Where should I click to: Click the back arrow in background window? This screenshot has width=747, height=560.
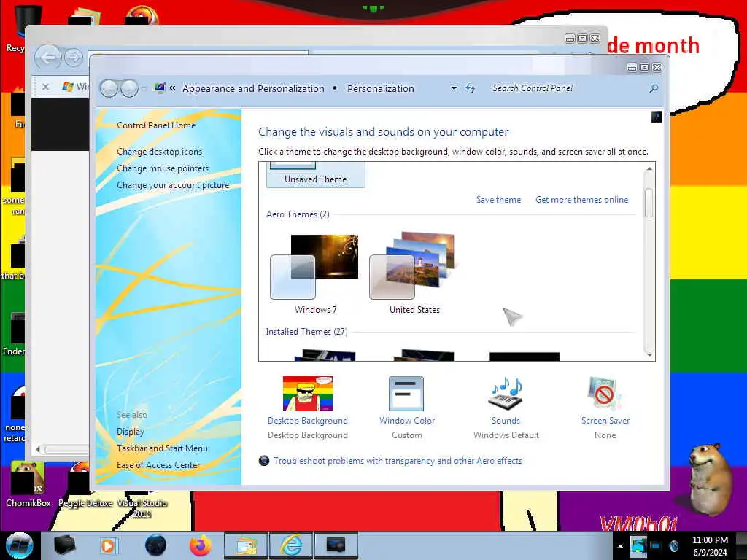47,58
